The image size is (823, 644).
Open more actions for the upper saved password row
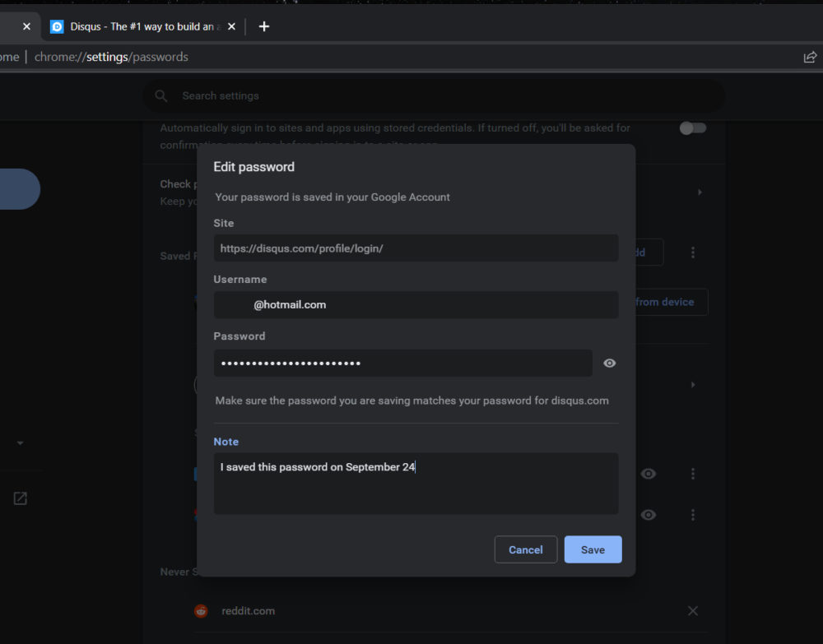(693, 474)
